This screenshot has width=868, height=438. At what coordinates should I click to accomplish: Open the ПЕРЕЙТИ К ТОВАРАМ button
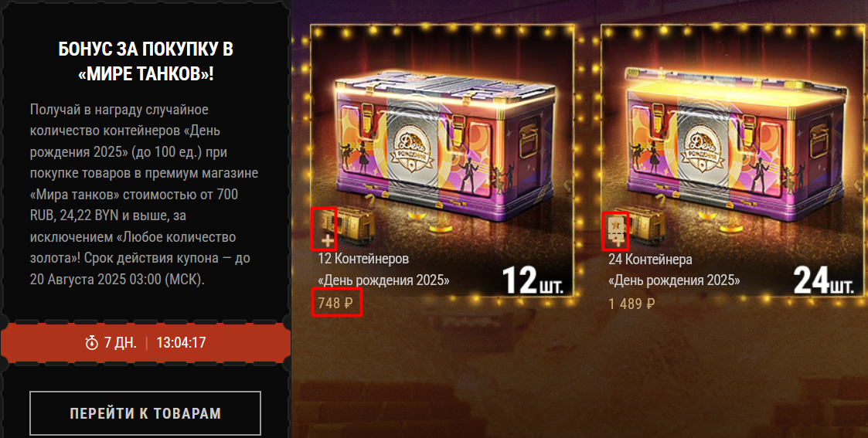[145, 413]
